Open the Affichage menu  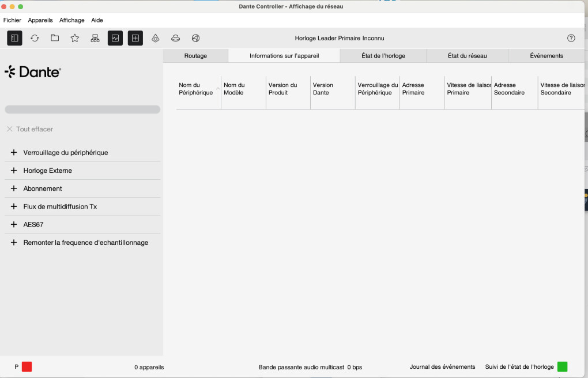click(x=72, y=20)
